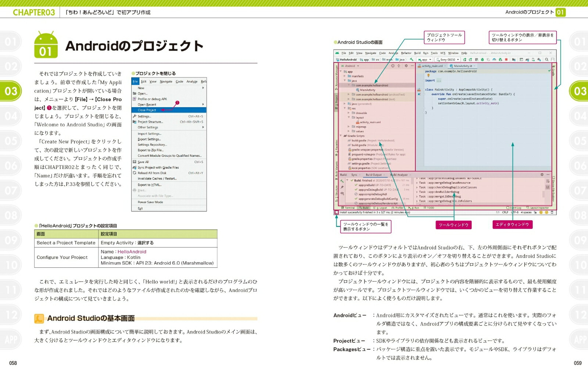Hide the Project panel with minus icon

[x=412, y=66]
